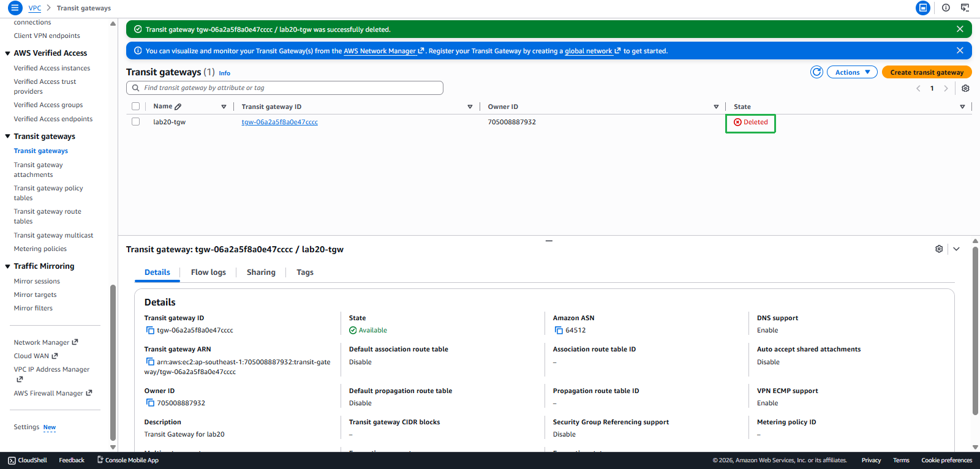Open details panel preferences gear icon

pos(939,249)
